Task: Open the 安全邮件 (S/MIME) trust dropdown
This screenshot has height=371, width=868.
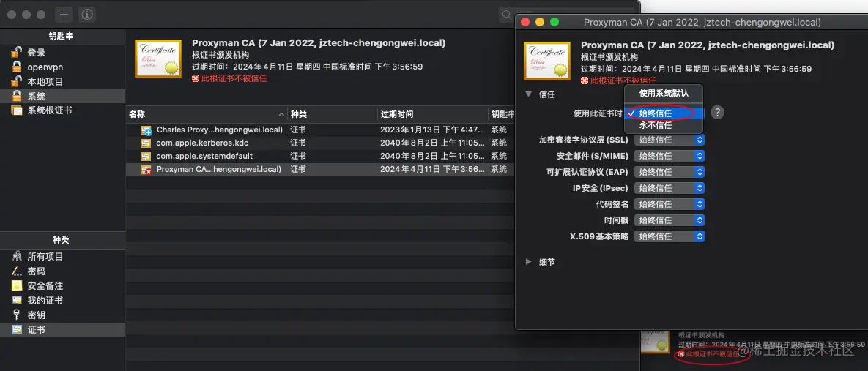Action: (669, 156)
